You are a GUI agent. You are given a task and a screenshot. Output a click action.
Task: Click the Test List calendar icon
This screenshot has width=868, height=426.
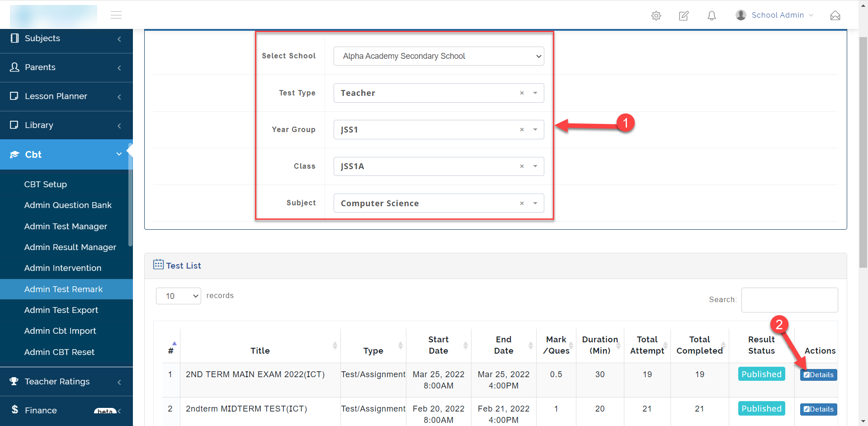pyautogui.click(x=158, y=265)
